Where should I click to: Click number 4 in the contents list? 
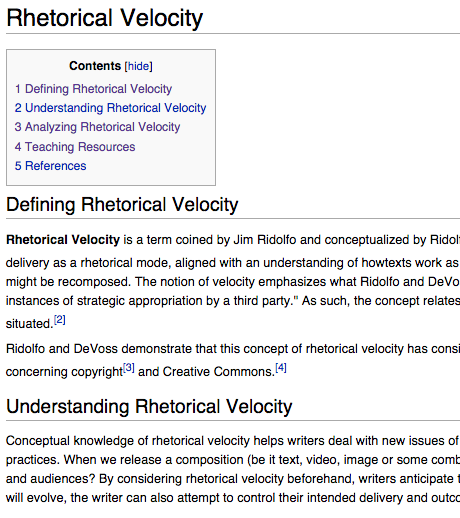[x=18, y=147]
